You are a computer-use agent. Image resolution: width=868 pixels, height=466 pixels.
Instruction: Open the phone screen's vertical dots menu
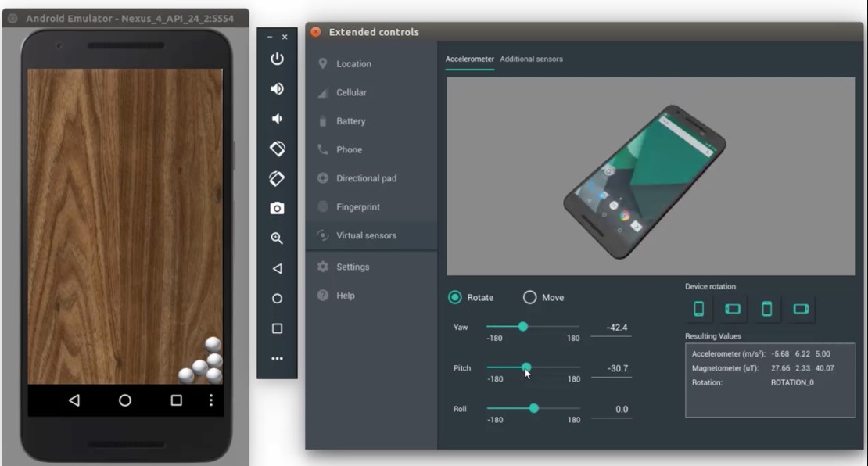pyautogui.click(x=211, y=400)
